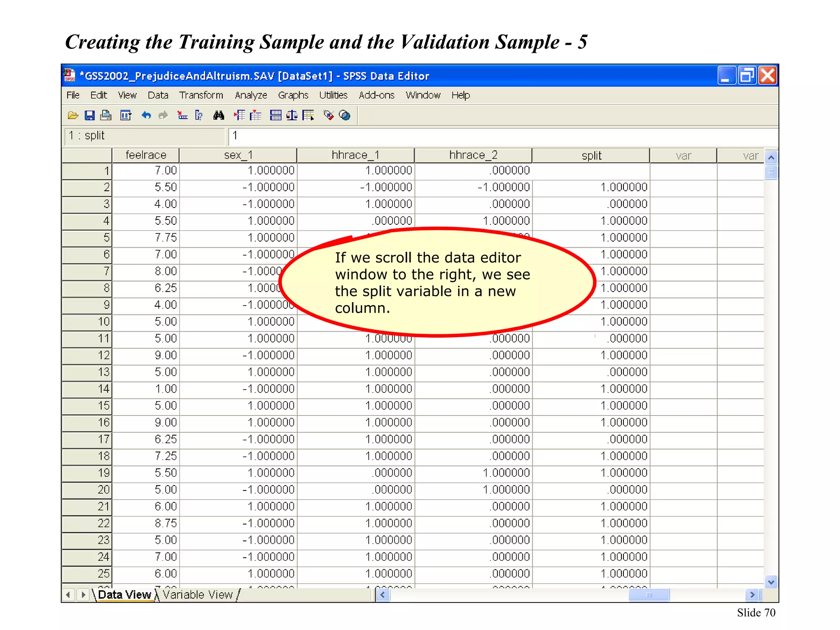
Task: Click the Weight Cases scales icon
Action: [x=292, y=115]
